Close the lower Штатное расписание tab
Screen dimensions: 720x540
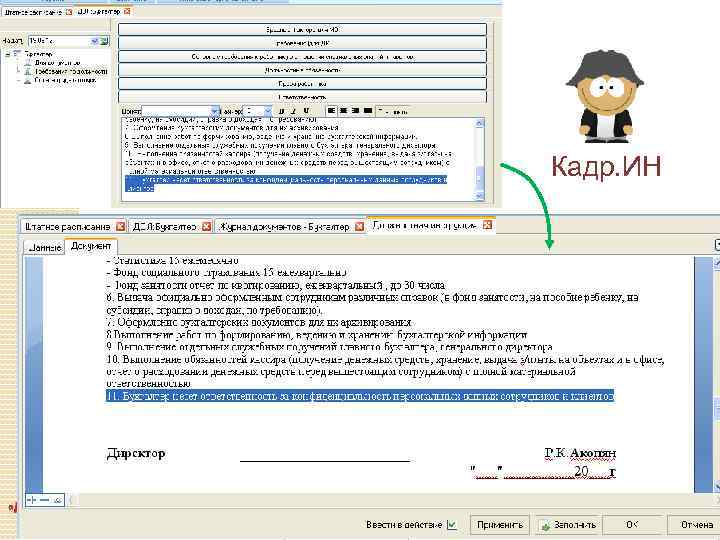click(120, 226)
